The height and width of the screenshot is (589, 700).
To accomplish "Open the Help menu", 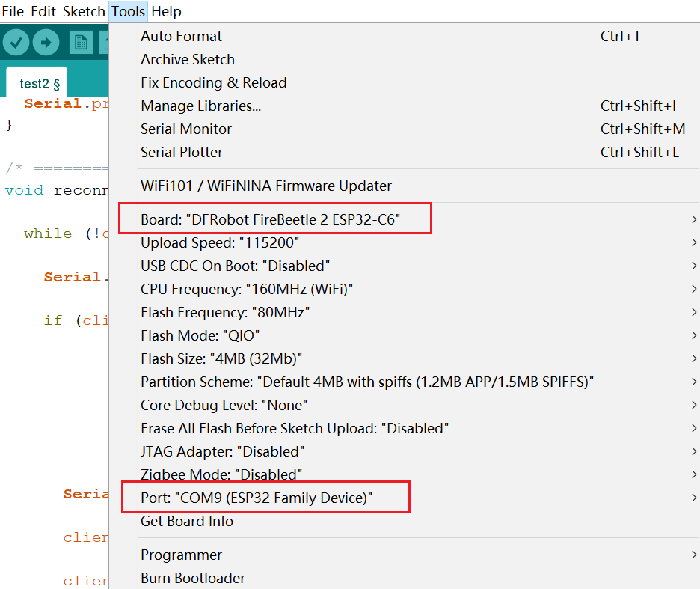I will point(166,11).
